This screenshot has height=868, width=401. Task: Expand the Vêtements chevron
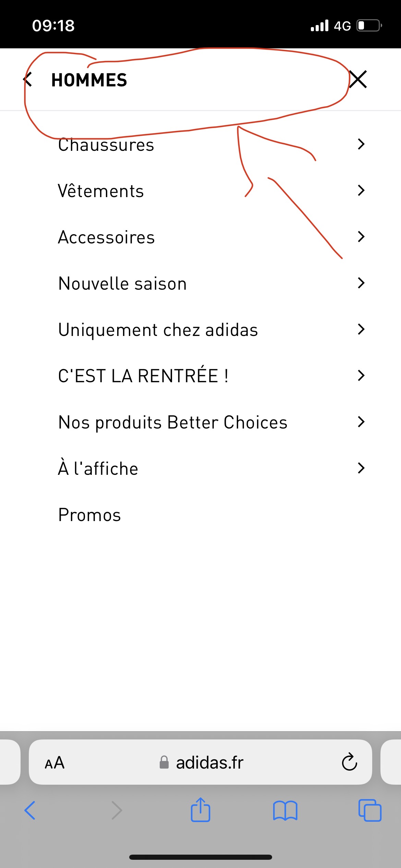coord(361,190)
